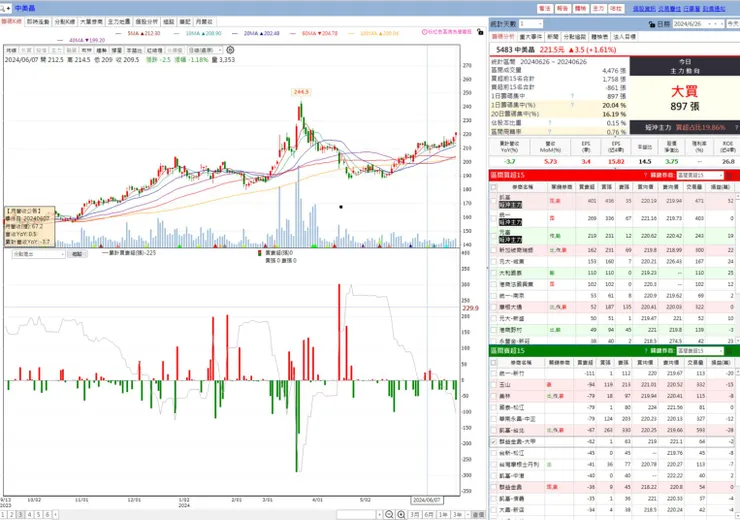Click the 買賣超 column header in 區間買超15
The image size is (740, 520).
pos(587,187)
